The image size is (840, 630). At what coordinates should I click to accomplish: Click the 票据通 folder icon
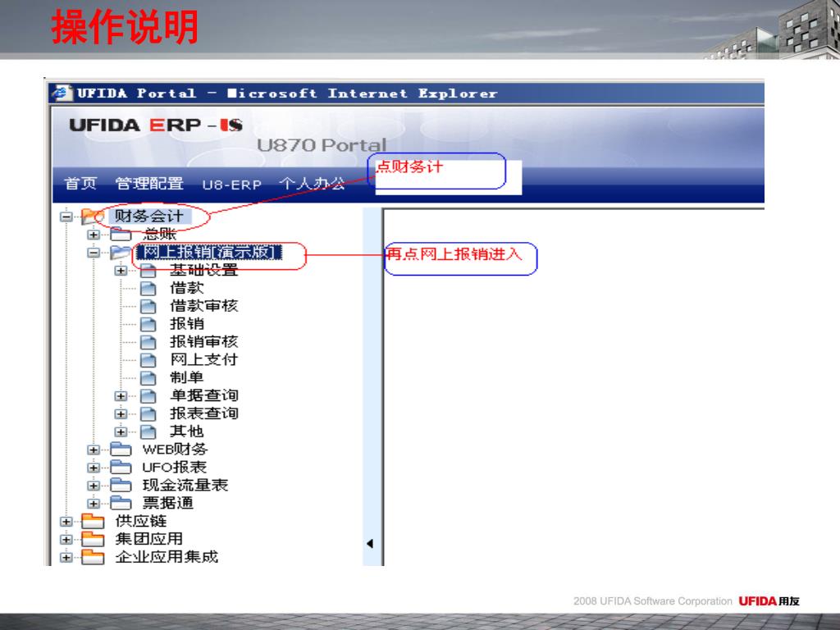coord(121,503)
